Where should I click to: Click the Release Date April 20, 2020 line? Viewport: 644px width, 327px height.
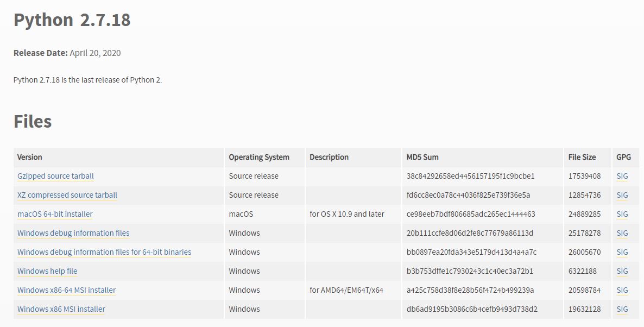pyautogui.click(x=67, y=53)
